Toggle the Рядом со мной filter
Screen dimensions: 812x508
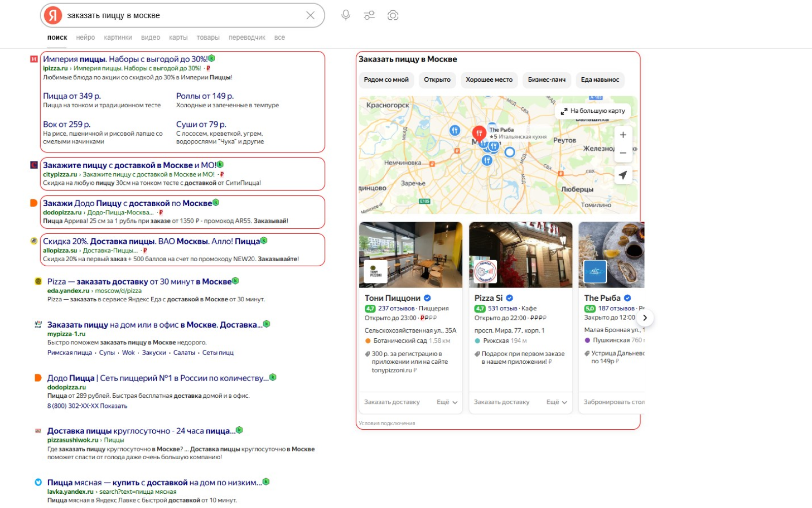387,79
